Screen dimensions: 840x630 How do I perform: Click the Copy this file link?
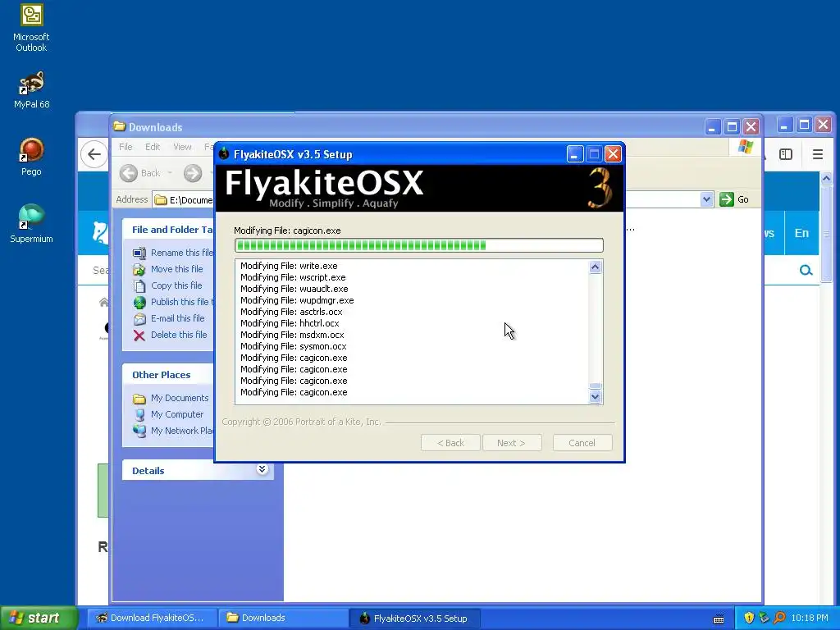[176, 285]
